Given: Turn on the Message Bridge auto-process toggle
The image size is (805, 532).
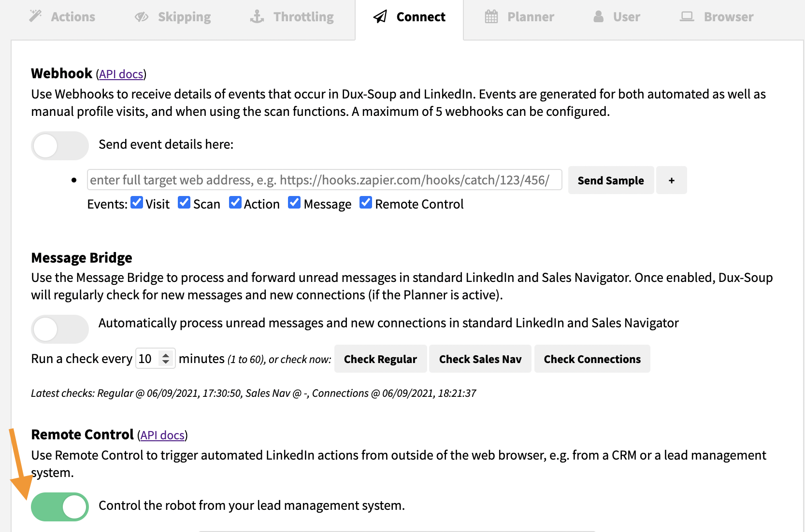Looking at the screenshot, I should (x=60, y=329).
